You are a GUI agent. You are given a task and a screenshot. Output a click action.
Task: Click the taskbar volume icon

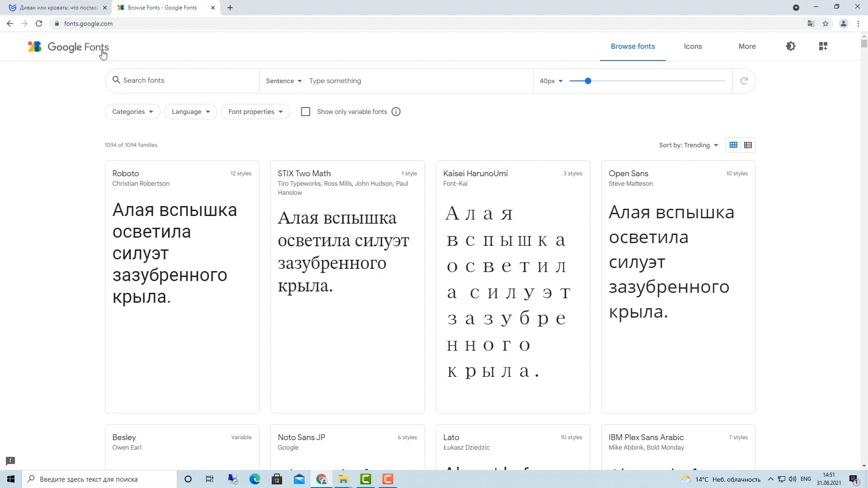[x=793, y=479]
